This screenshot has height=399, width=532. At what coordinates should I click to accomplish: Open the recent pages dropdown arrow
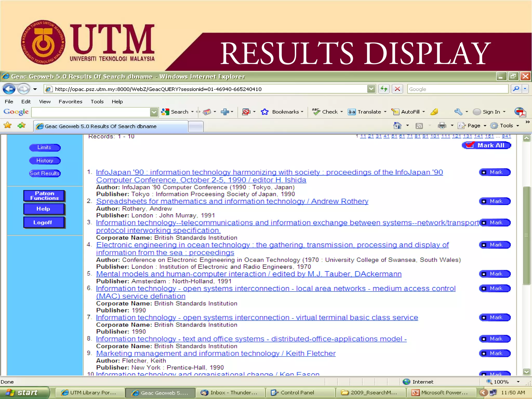(35, 89)
